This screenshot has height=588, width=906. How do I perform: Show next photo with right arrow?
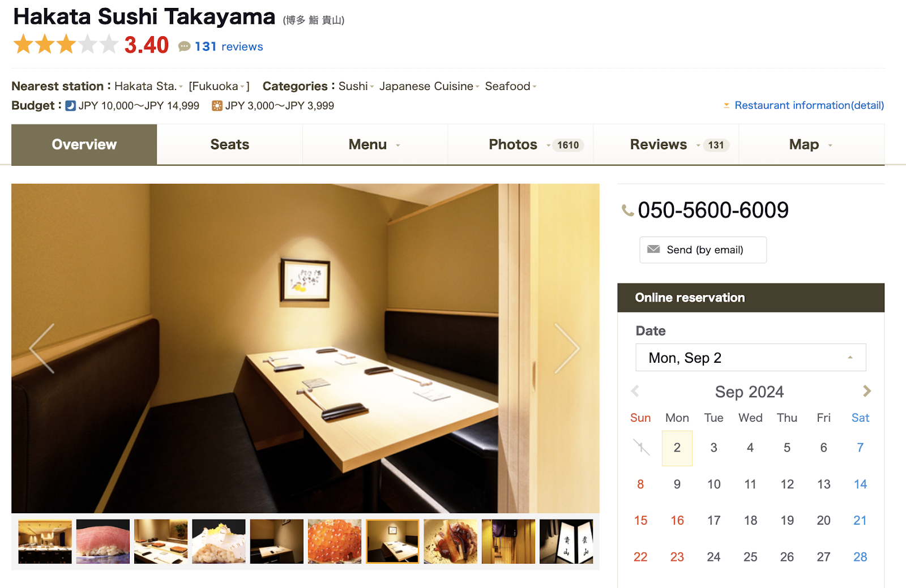[566, 348]
